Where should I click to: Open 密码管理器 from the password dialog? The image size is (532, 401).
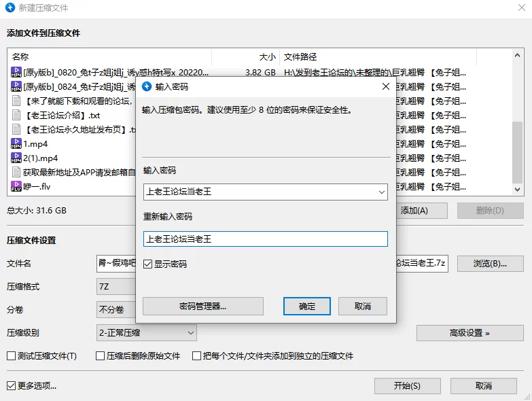[202, 307]
